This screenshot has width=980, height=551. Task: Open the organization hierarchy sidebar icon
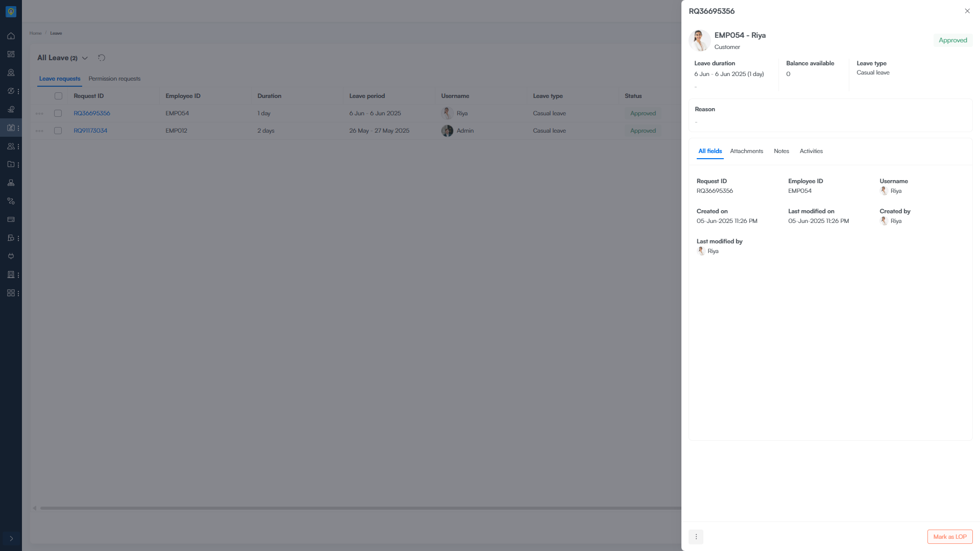click(x=11, y=183)
